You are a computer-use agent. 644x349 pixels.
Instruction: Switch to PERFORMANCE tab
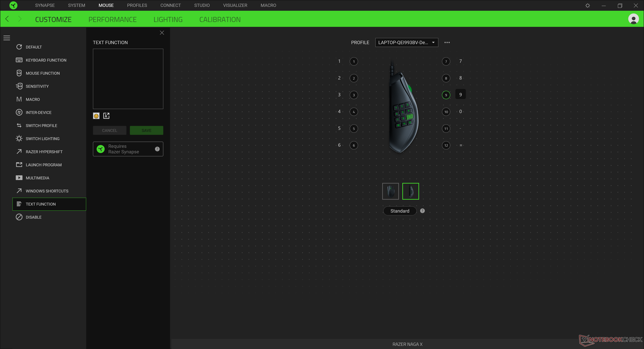pyautogui.click(x=112, y=19)
